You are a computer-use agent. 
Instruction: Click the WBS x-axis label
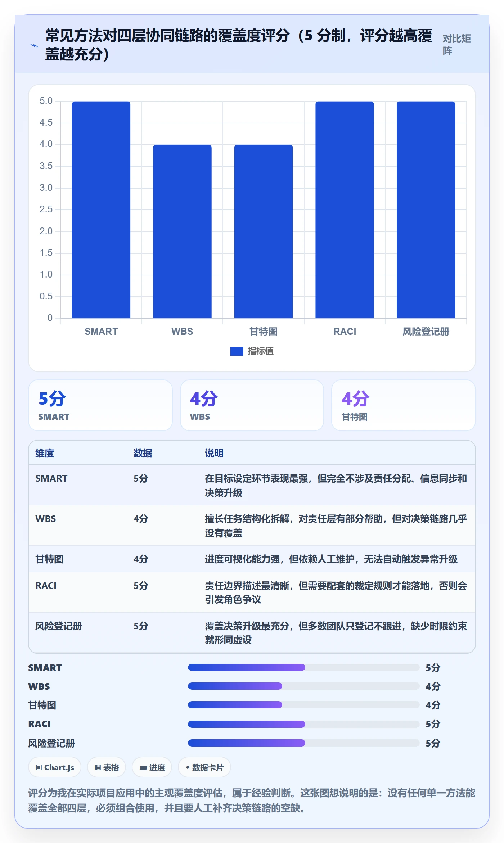point(182,332)
